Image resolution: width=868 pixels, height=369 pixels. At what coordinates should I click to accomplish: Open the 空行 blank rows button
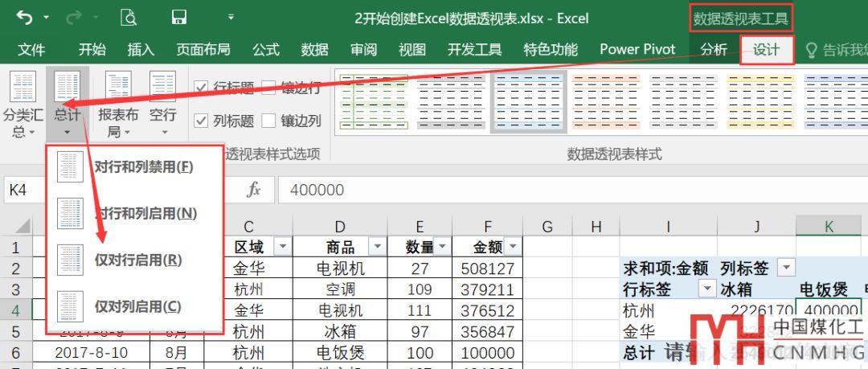pyautogui.click(x=162, y=105)
